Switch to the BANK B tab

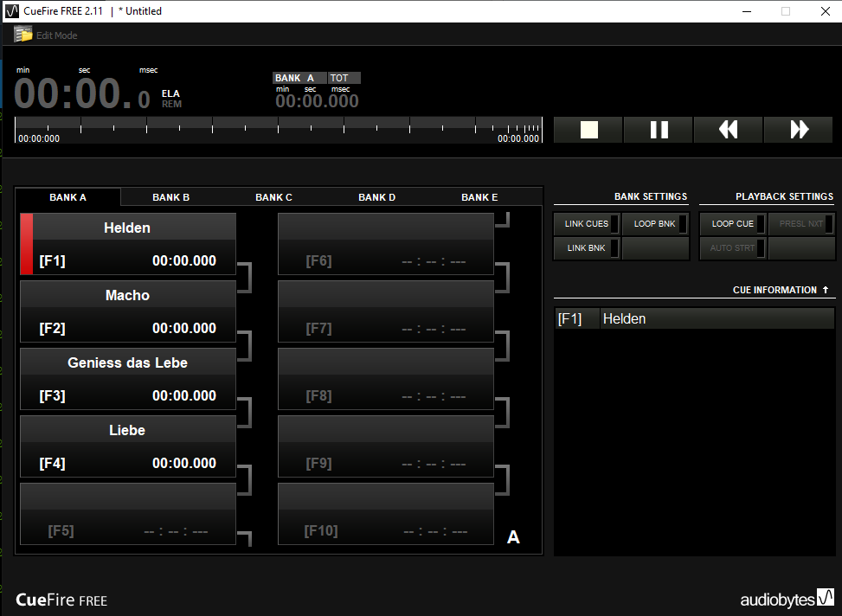point(170,197)
